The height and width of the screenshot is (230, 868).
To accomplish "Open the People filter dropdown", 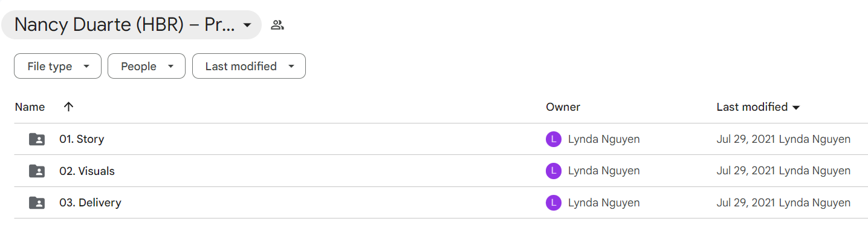I will [146, 67].
